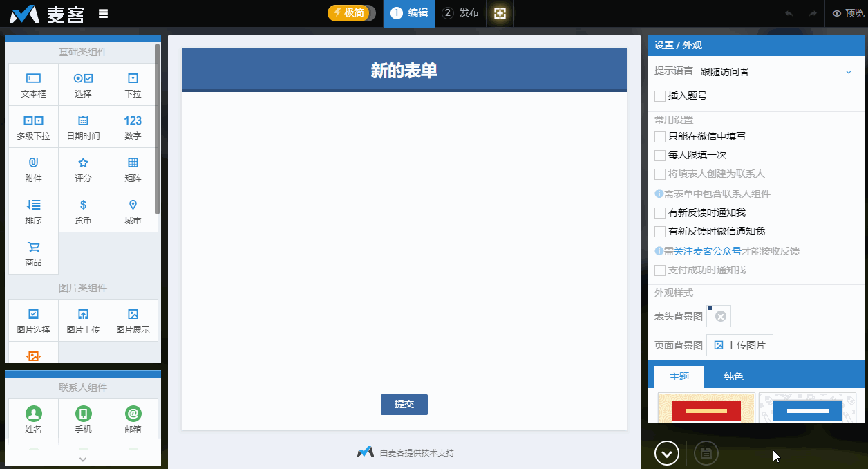Add the city (城市) location component
The height and width of the screenshot is (469, 868).
(133, 212)
